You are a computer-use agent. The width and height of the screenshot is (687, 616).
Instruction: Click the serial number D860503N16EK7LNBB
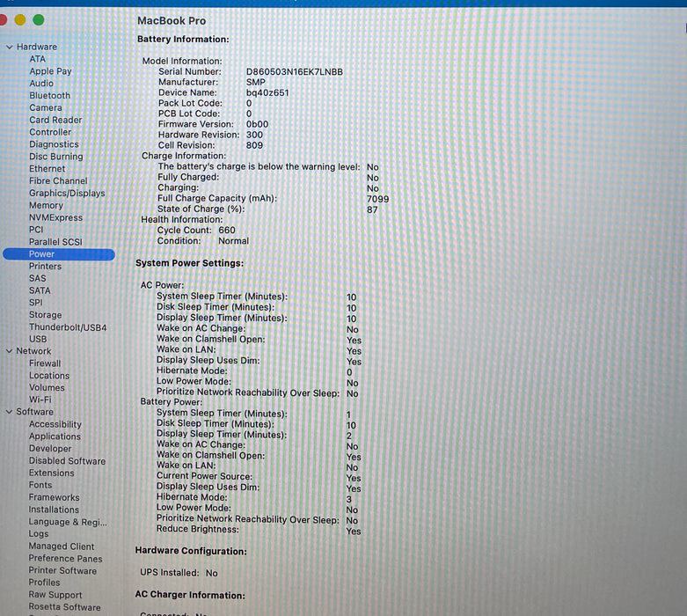295,72
